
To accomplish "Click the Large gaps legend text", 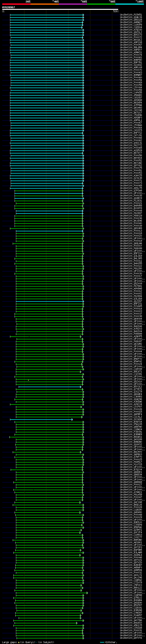I will coord(28,642).
